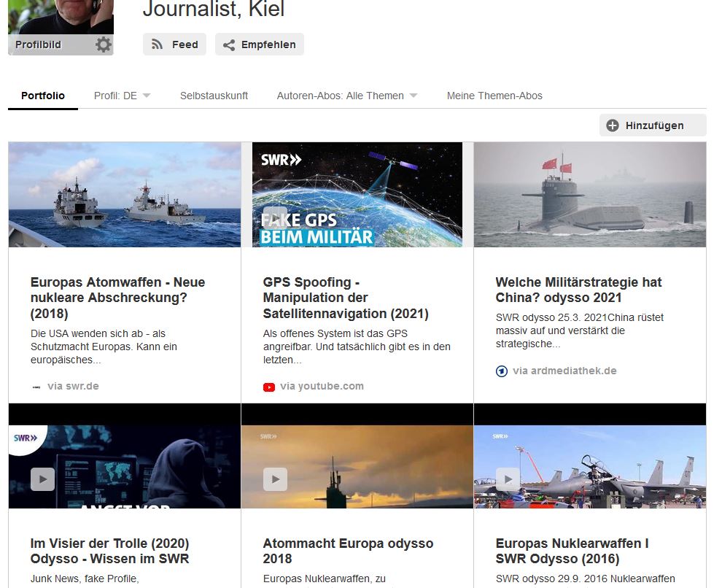Click the gear icon on profile picture
This screenshot has height=588, width=722.
[x=104, y=45]
